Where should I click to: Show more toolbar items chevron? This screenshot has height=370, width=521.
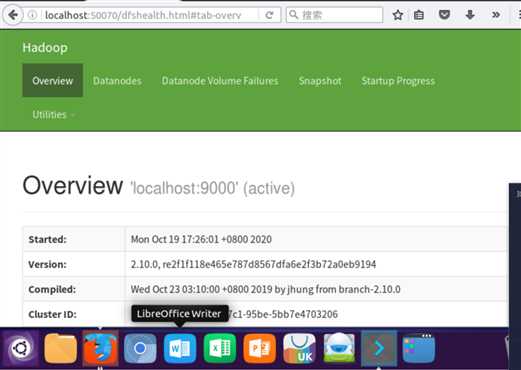click(496, 15)
